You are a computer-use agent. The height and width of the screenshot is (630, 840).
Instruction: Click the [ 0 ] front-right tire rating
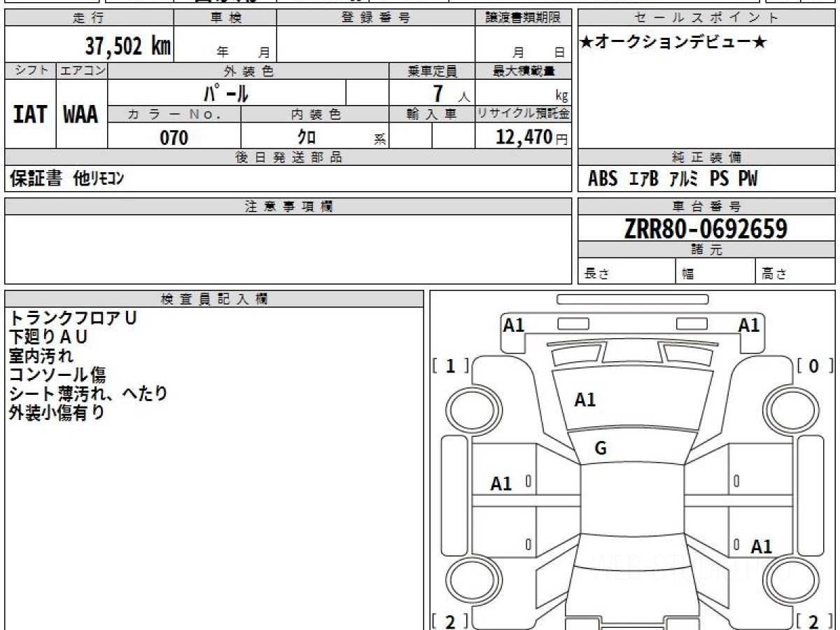coord(815,365)
